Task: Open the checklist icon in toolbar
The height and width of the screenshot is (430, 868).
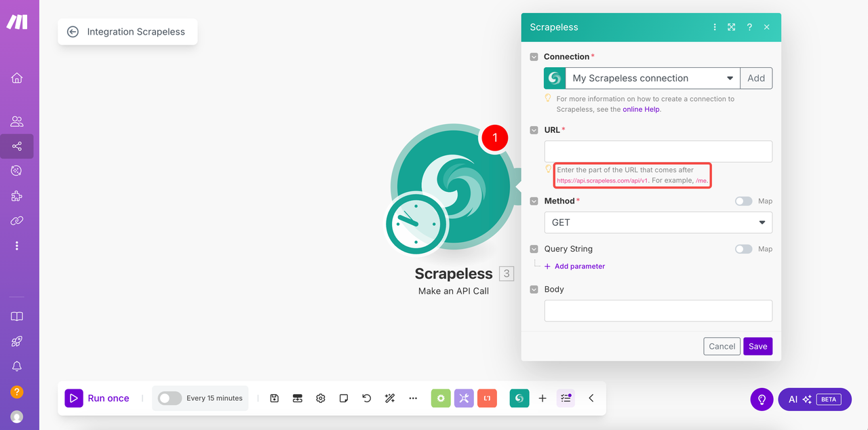Action: pyautogui.click(x=566, y=398)
